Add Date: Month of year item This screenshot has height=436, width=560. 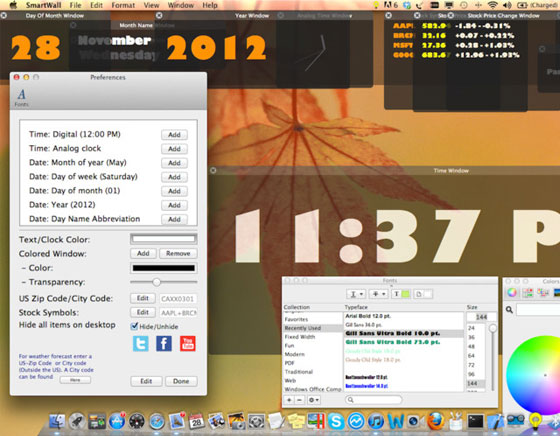[x=174, y=163]
